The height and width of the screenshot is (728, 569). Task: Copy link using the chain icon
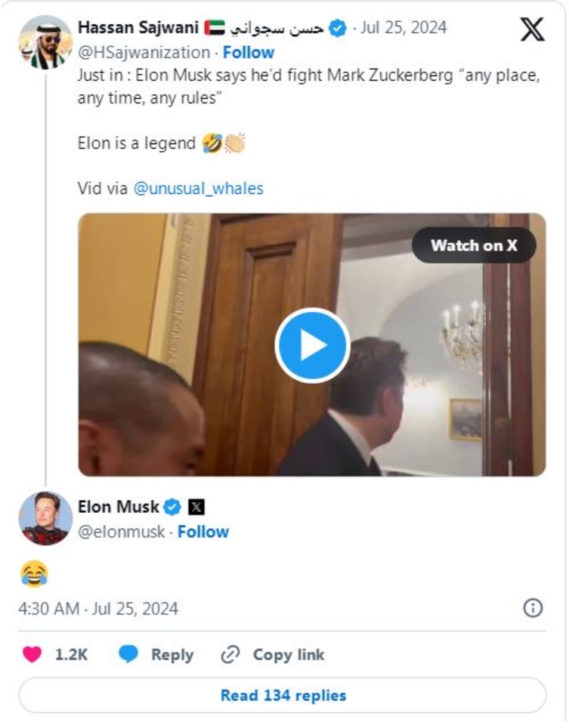[x=230, y=655]
